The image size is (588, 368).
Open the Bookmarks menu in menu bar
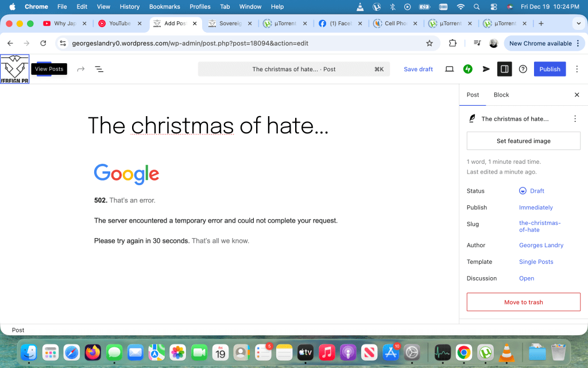pos(164,6)
